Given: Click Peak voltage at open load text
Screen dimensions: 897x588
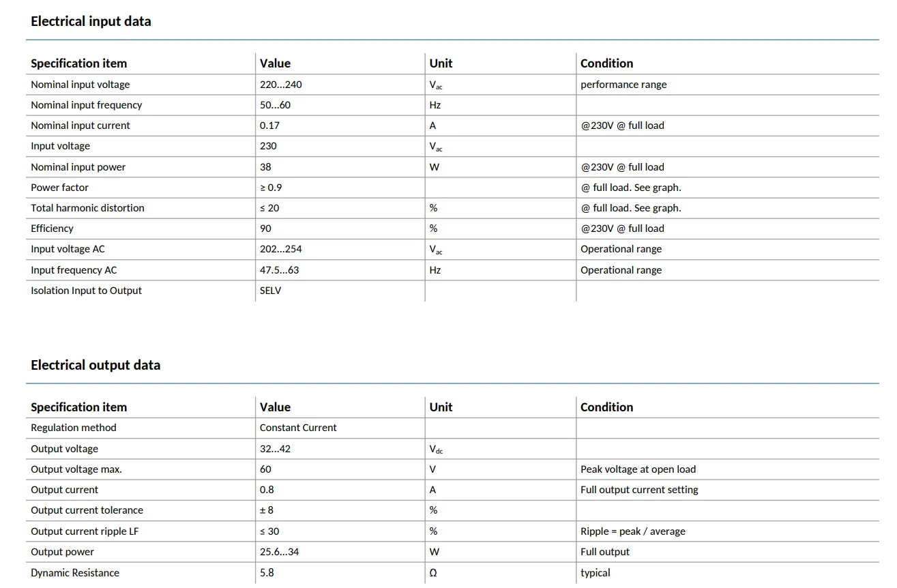Looking at the screenshot, I should (638, 469).
